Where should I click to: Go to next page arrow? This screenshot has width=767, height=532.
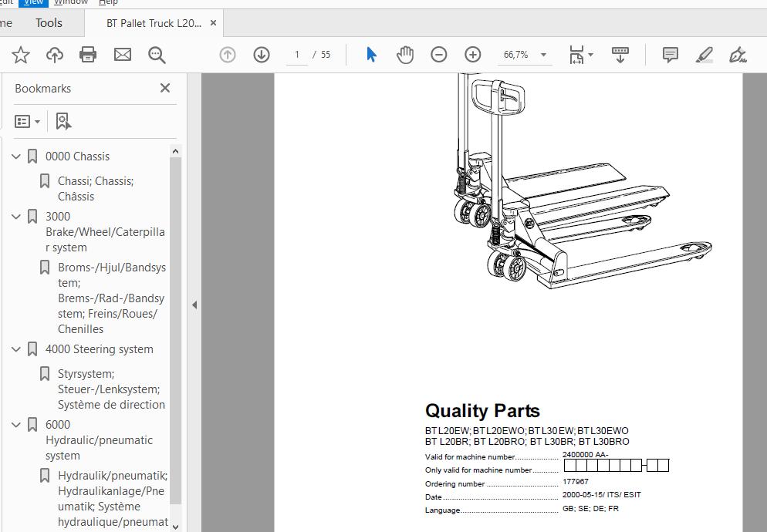click(x=262, y=55)
